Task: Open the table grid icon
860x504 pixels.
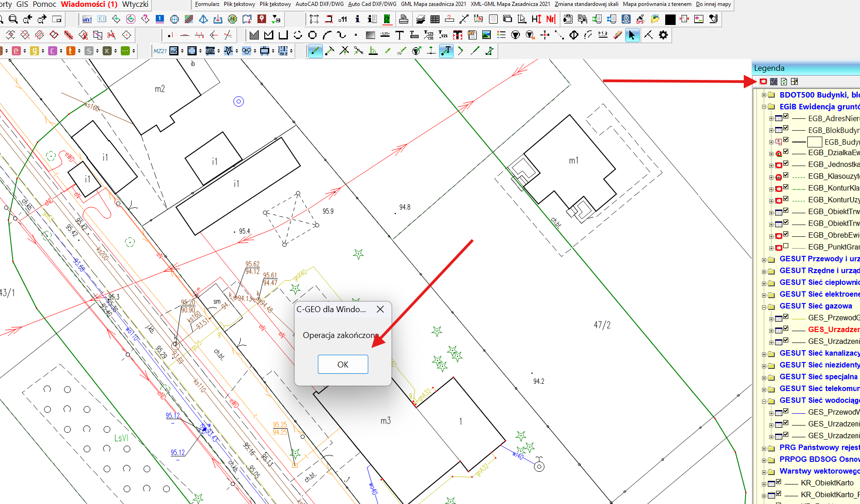Action: (435, 19)
